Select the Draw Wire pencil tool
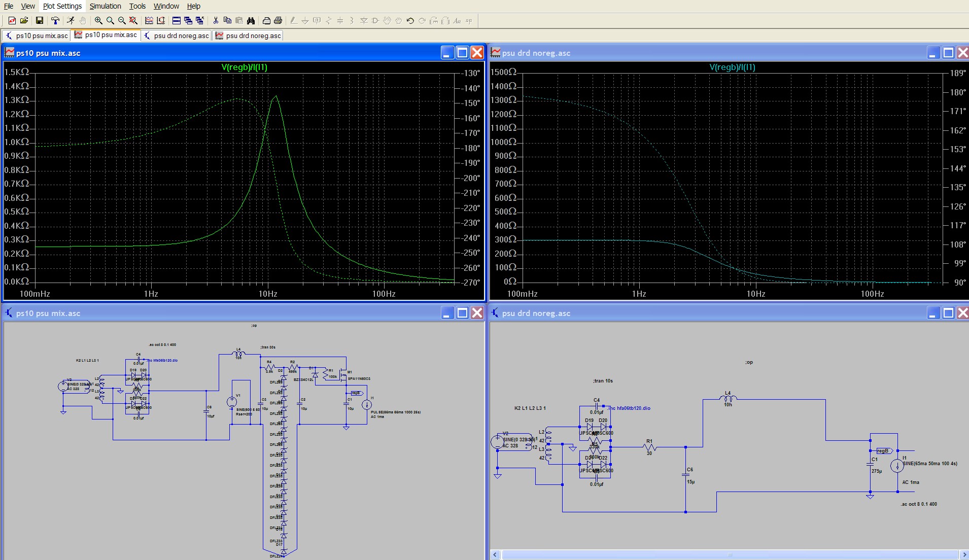Screen dimensions: 969x560 click(x=294, y=21)
